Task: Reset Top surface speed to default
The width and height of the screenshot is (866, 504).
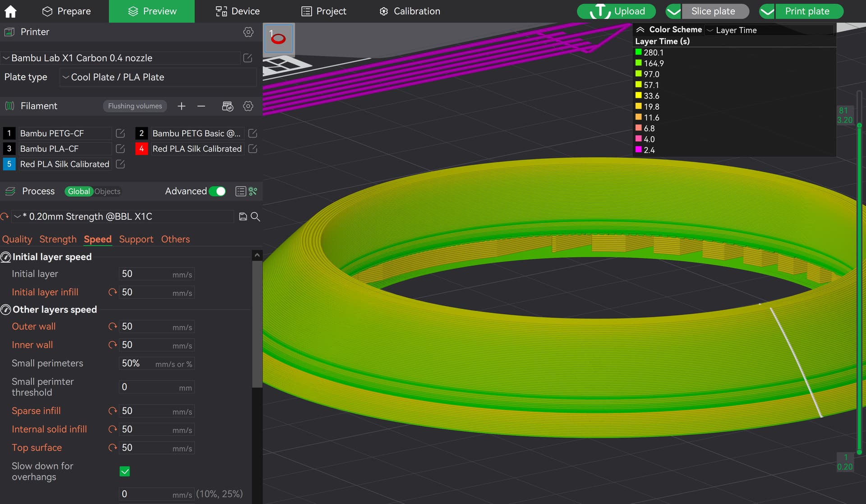Action: (x=113, y=448)
